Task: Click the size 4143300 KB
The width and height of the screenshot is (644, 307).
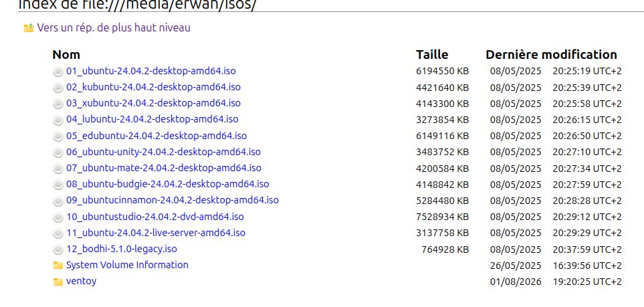Action: [x=442, y=104]
